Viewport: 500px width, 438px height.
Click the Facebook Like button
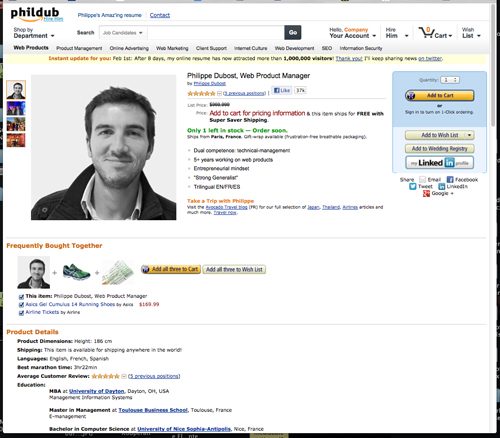point(282,90)
